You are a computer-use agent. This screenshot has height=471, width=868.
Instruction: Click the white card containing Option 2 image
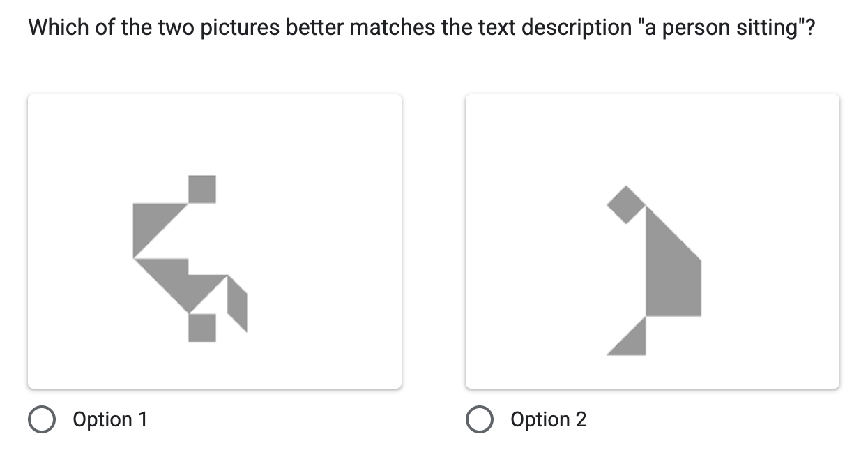[x=652, y=241]
